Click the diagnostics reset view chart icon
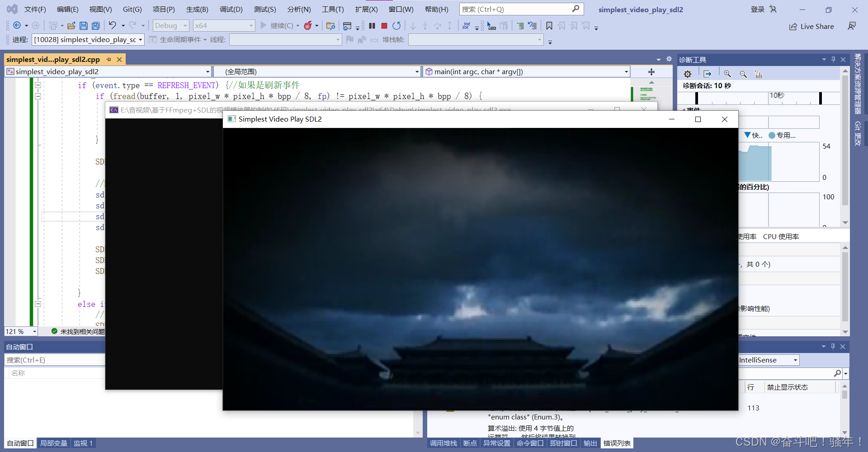This screenshot has height=452, width=868. click(759, 74)
